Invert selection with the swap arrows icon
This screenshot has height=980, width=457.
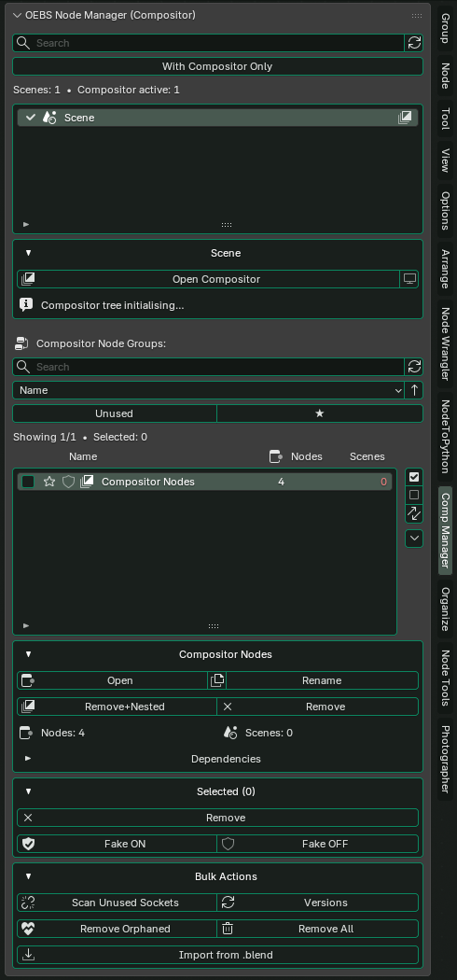(x=414, y=513)
